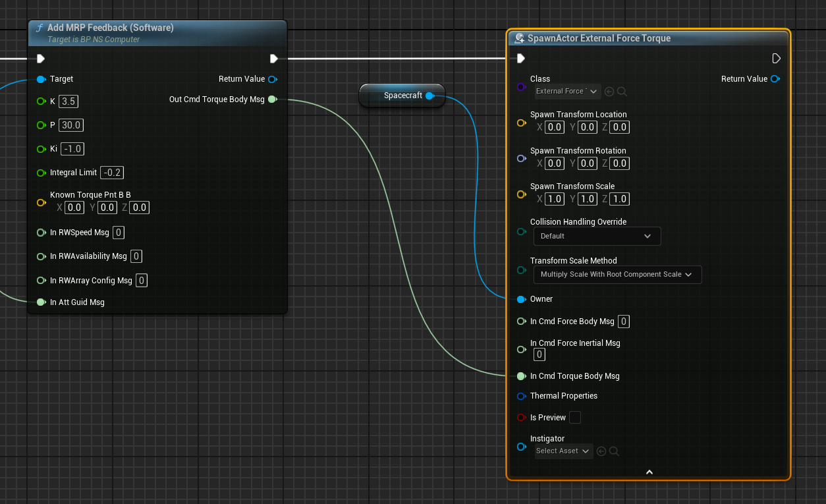This screenshot has width=826, height=504.
Task: Click Return Value pin on Add MRP Feedback
Action: [x=273, y=79]
